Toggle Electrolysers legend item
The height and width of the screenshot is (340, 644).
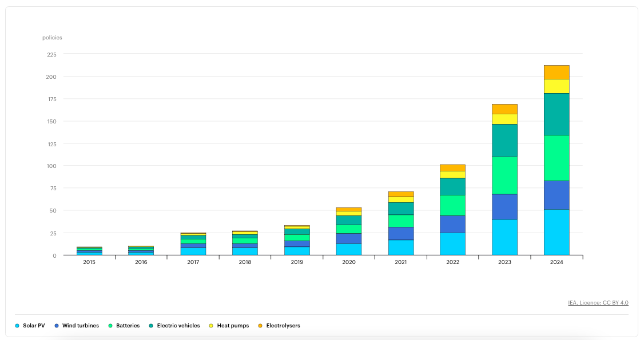(x=279, y=326)
